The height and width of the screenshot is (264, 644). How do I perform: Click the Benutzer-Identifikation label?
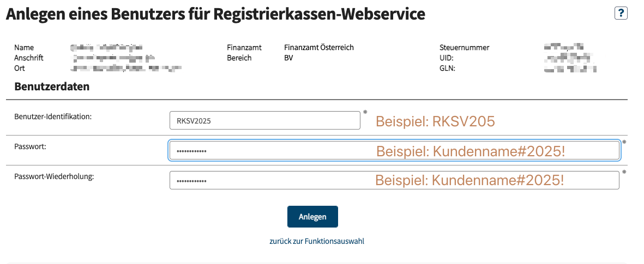tap(52, 116)
